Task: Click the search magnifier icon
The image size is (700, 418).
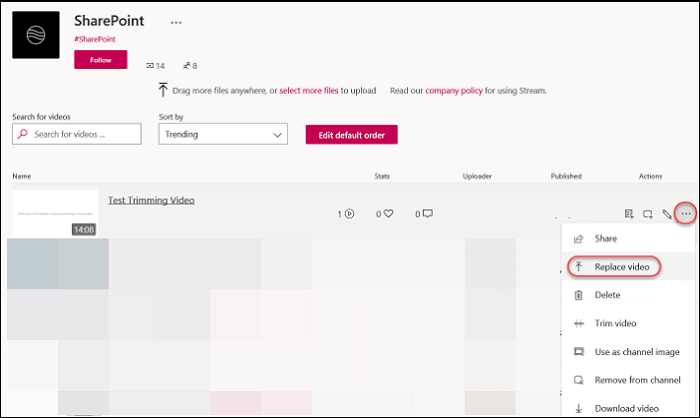Action: coord(22,134)
